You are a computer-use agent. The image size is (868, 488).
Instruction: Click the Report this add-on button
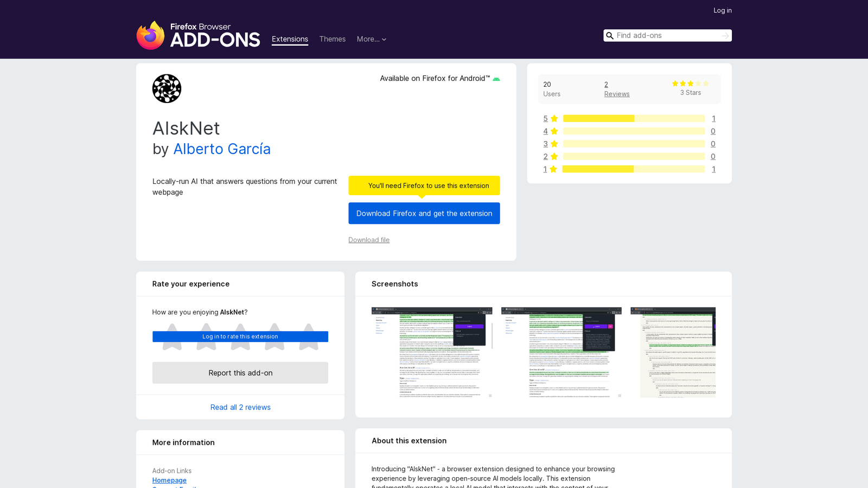(240, 373)
